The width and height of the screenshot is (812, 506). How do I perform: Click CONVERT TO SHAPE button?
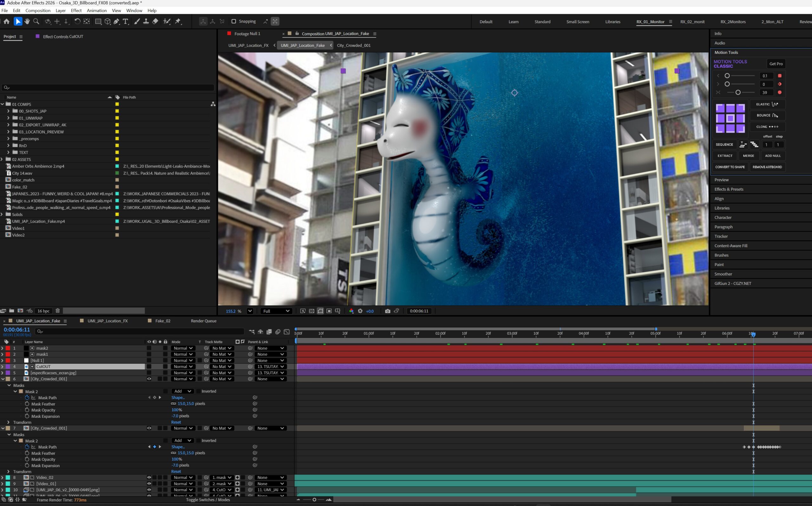click(x=730, y=167)
